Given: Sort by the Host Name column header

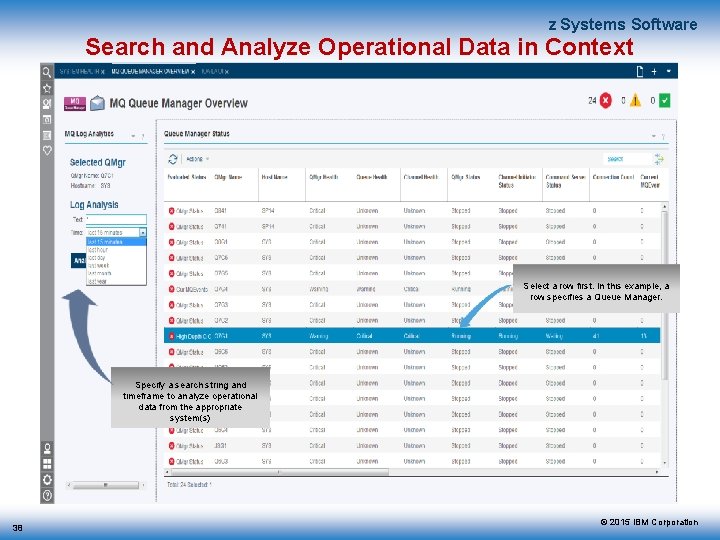Looking at the screenshot, I should click(x=275, y=177).
